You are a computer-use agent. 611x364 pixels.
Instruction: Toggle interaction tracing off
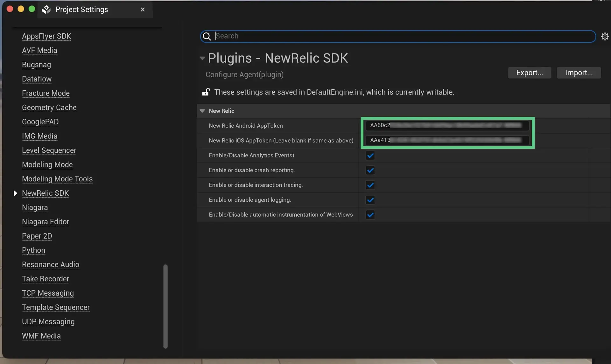pyautogui.click(x=370, y=185)
